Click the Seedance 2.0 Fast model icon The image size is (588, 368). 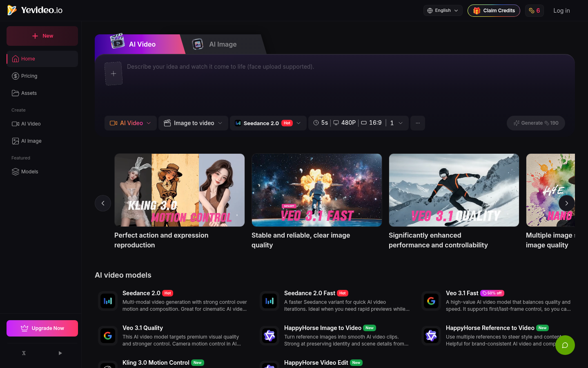(x=269, y=301)
